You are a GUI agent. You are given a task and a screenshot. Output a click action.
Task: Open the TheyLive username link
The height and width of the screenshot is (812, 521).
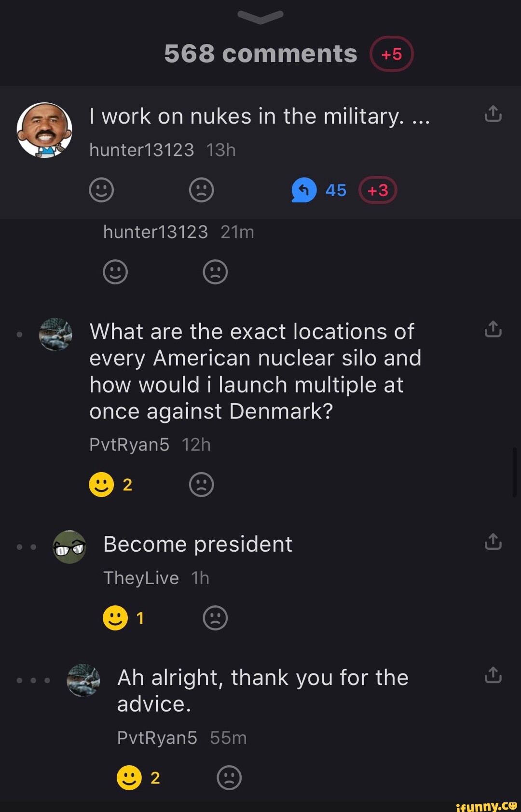pos(141,578)
